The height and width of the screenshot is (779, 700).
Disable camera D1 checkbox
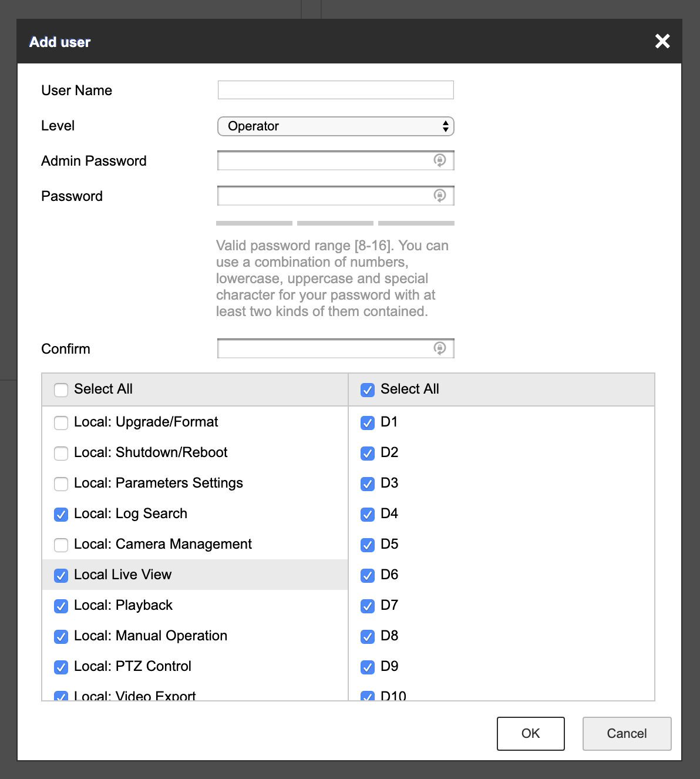click(x=368, y=423)
